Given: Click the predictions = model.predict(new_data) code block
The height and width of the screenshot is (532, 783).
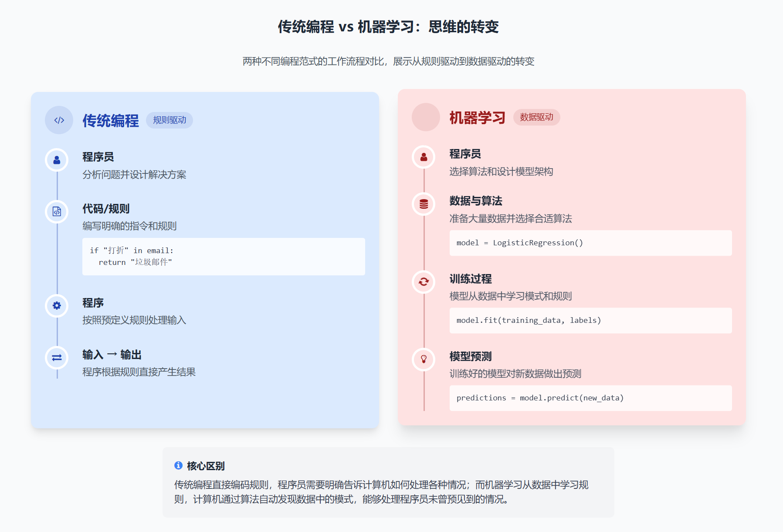Looking at the screenshot, I should click(x=590, y=398).
